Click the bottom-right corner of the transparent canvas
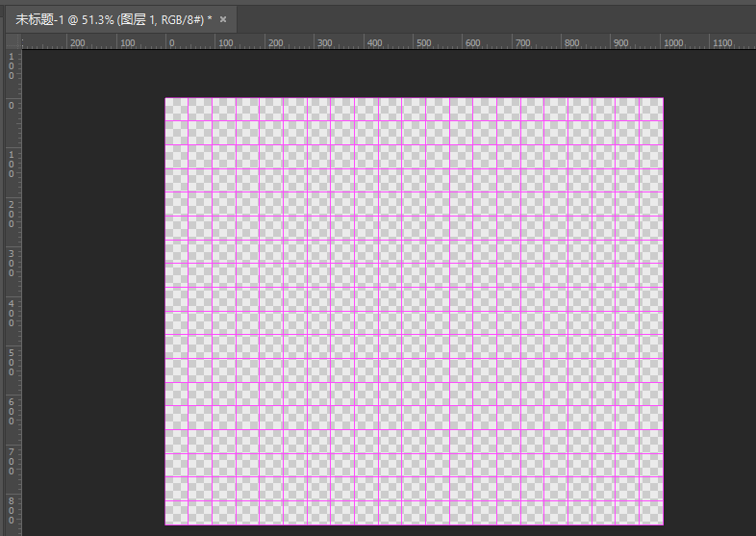Image resolution: width=756 pixels, height=536 pixels. (662, 523)
